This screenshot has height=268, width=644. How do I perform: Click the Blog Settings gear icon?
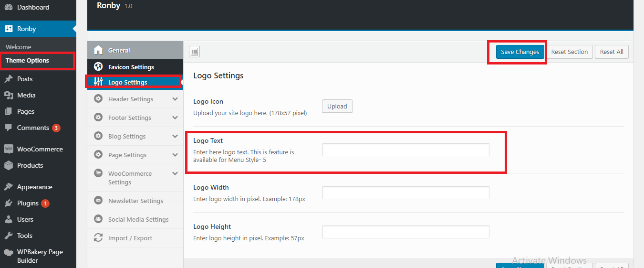pos(98,136)
